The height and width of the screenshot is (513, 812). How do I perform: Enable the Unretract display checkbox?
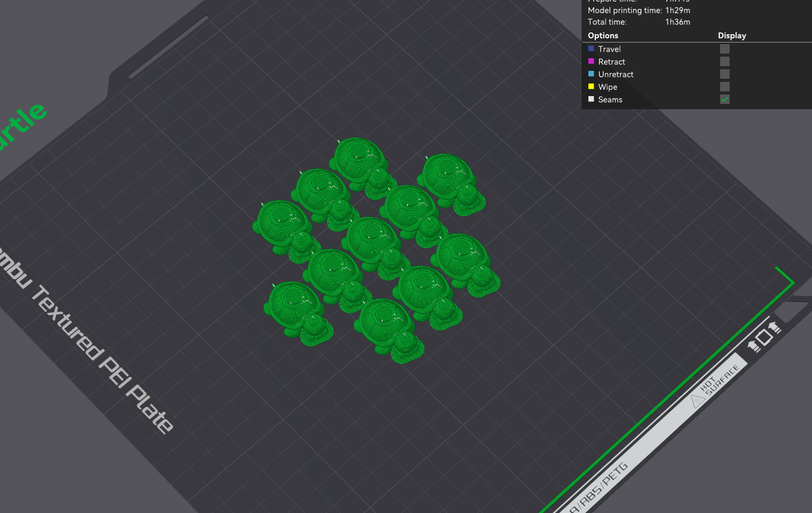coord(725,74)
